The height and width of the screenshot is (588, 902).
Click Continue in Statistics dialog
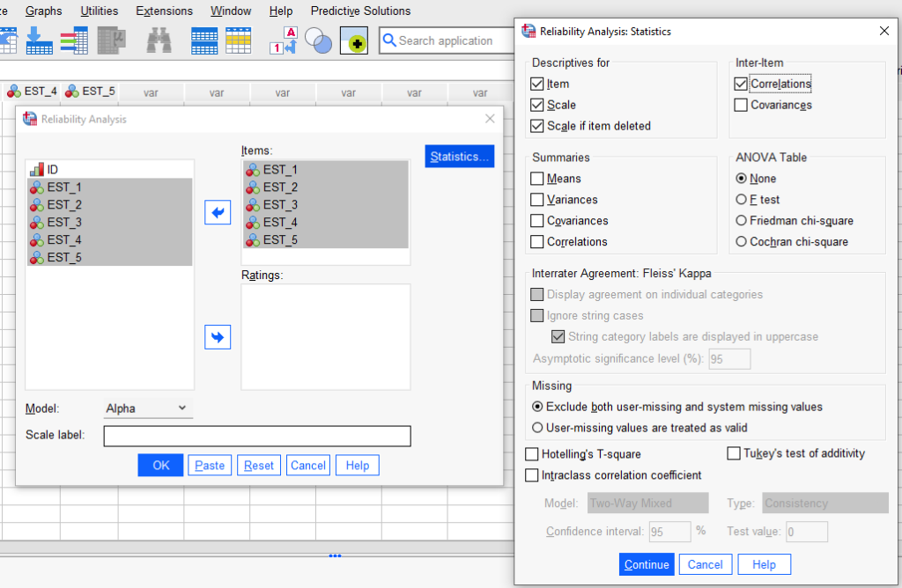pyautogui.click(x=647, y=564)
